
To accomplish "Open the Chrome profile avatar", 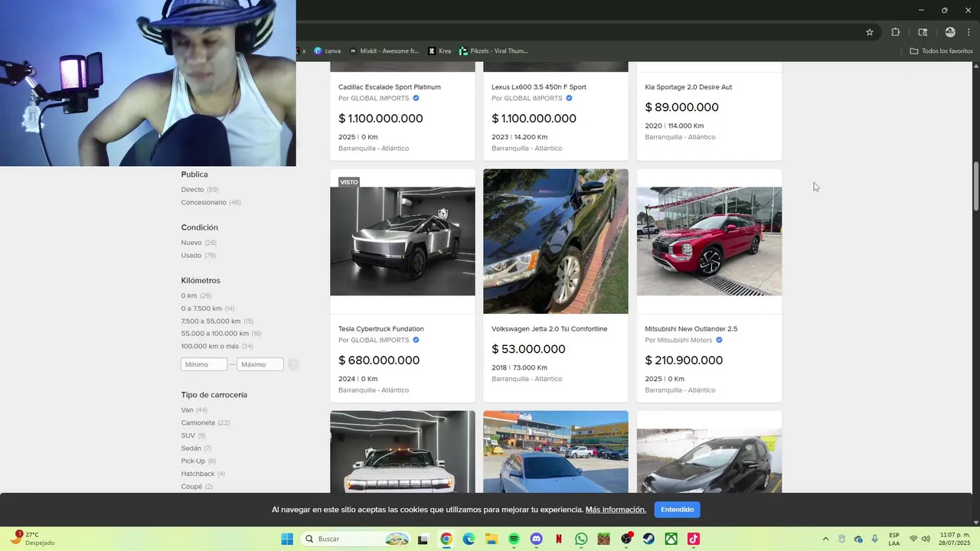I will pyautogui.click(x=950, y=32).
